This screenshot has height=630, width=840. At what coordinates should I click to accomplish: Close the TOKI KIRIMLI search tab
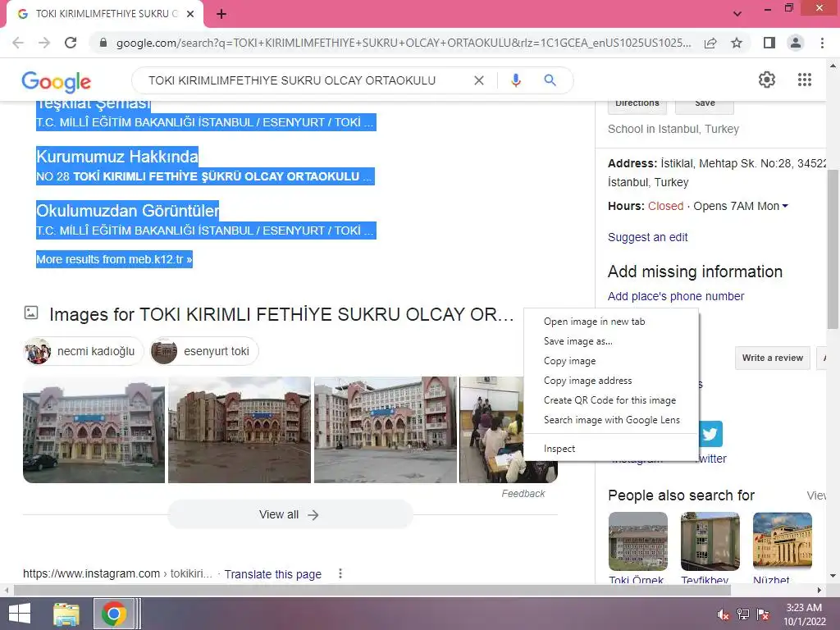190,14
